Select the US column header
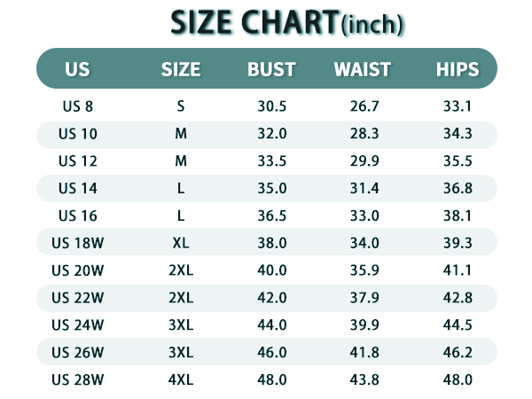Screen dimensions: 532x399 click(77, 69)
